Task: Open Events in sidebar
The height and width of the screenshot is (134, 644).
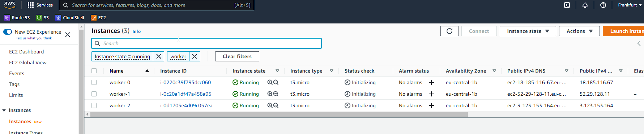Action: tap(17, 73)
